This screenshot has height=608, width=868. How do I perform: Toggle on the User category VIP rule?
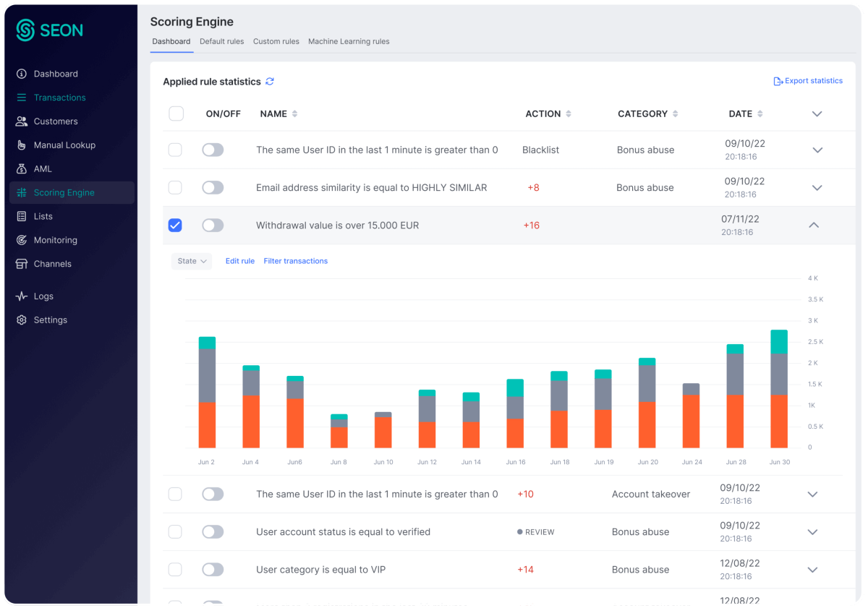[x=213, y=570]
